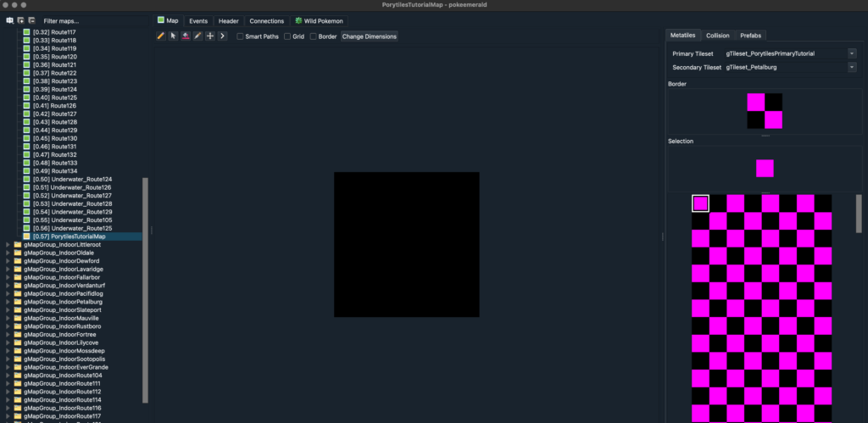Expand the gMapGroup_IndoorPetalburg group arrow

click(8, 302)
